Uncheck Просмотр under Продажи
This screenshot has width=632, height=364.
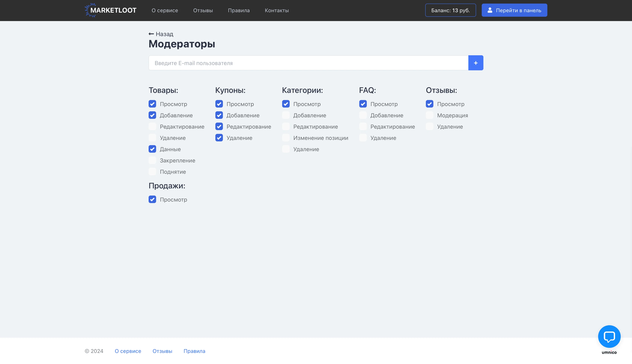point(152,199)
